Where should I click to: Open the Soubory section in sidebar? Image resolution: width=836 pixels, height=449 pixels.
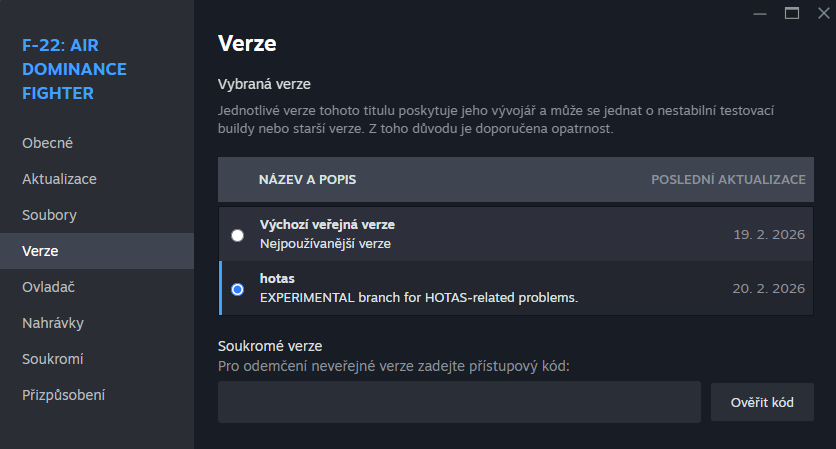coord(49,215)
